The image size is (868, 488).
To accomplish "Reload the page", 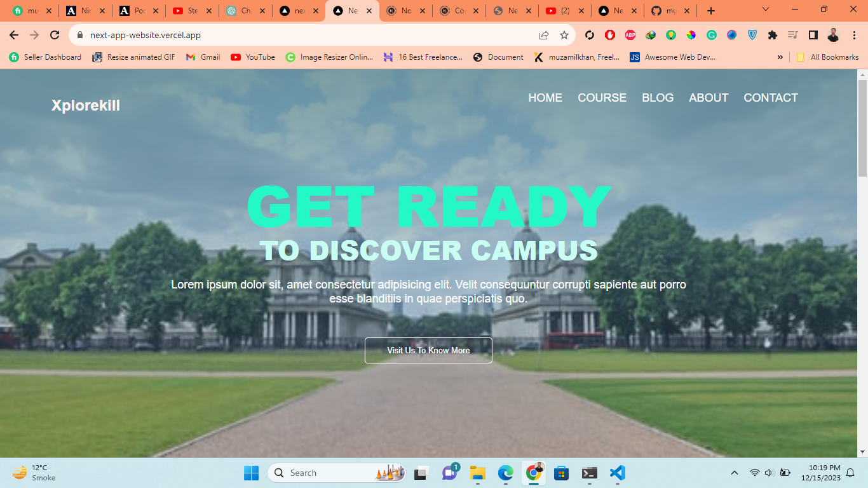I will (55, 35).
